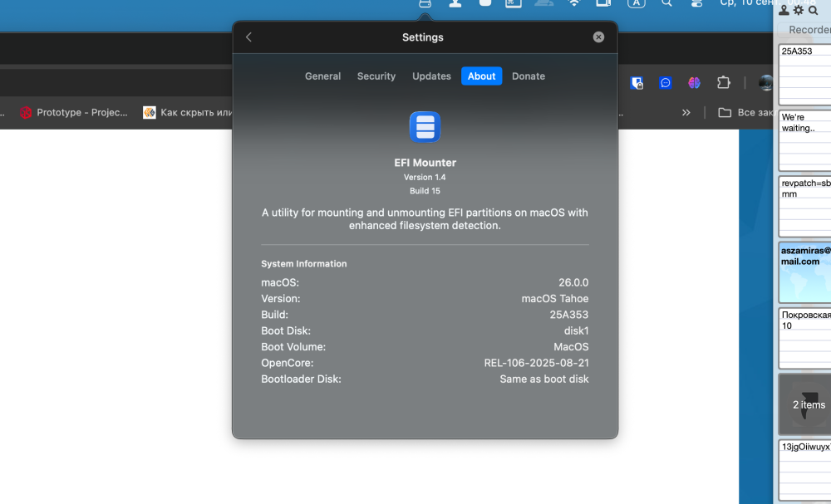Open the browser Extensions puzzle icon
831x504 pixels.
724,82
